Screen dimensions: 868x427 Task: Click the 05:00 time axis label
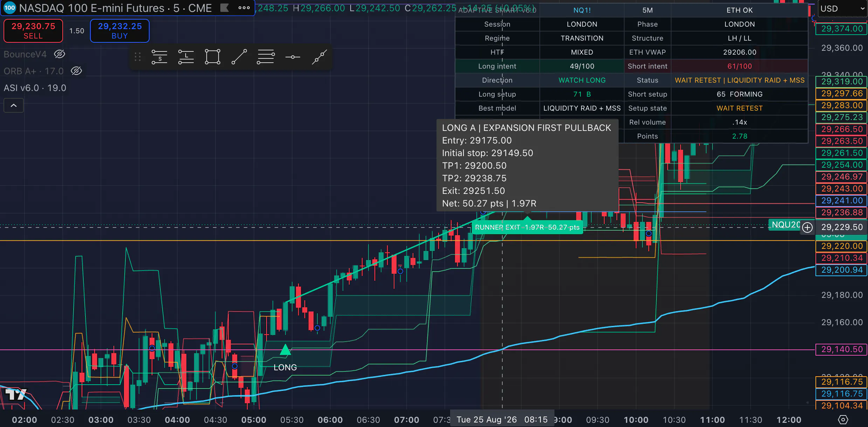254,420
